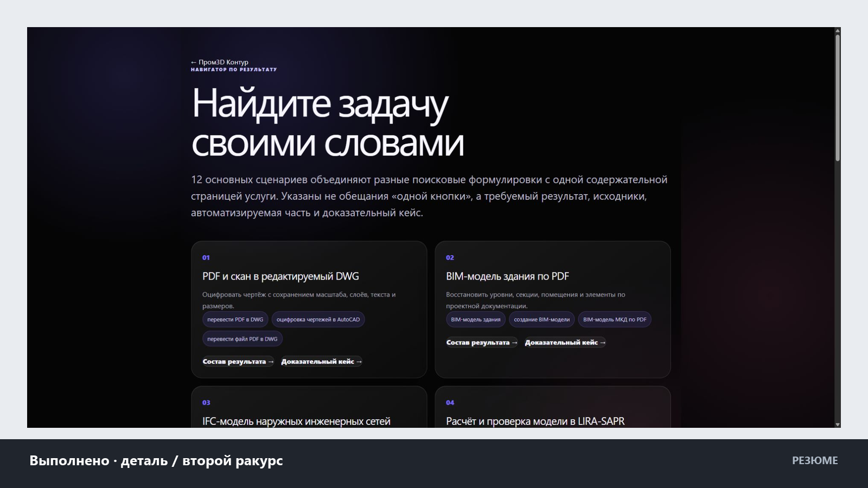Screen dimensions: 868x488
Task: Select the tag перевести файл PDF в DWG
Action: tap(242, 339)
